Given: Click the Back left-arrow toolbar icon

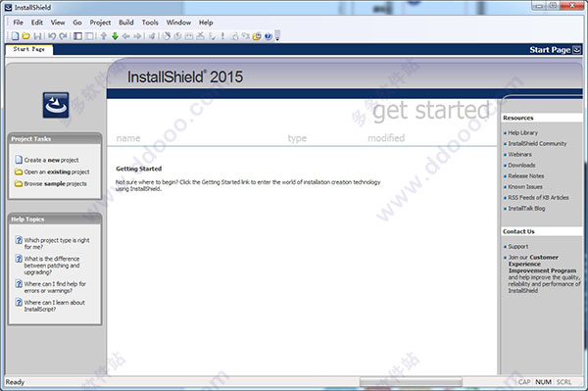Looking at the screenshot, I should (126, 36).
